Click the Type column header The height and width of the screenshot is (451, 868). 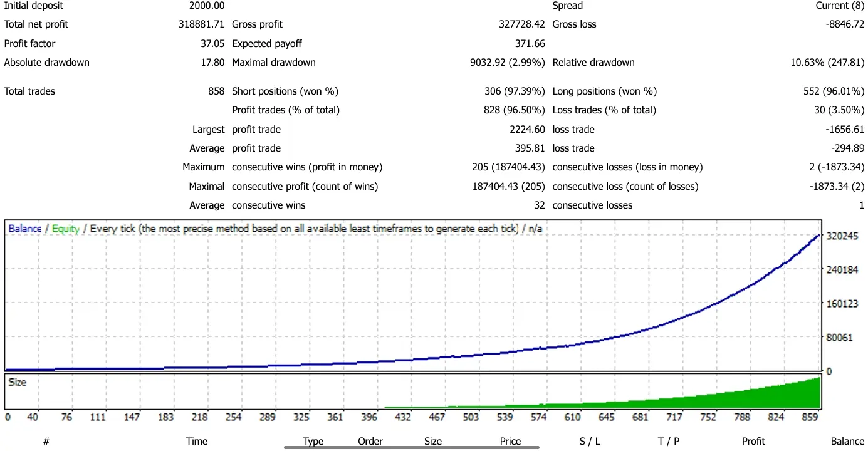pos(313,441)
